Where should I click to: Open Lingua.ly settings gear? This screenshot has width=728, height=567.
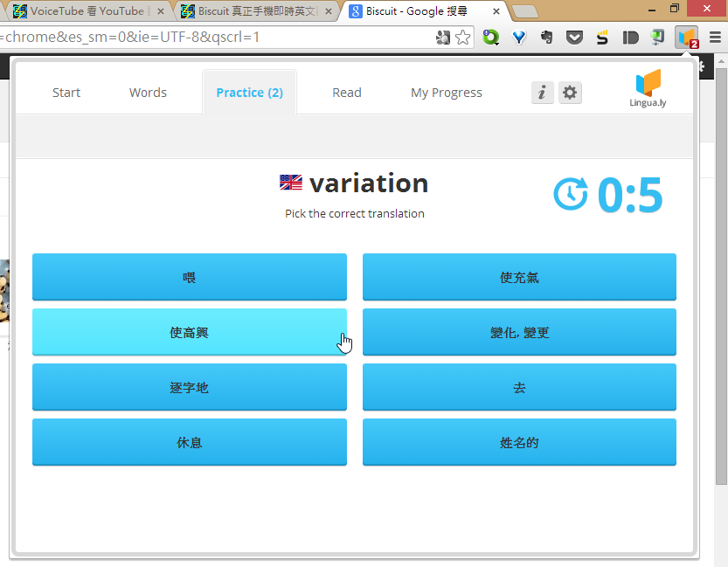point(570,93)
